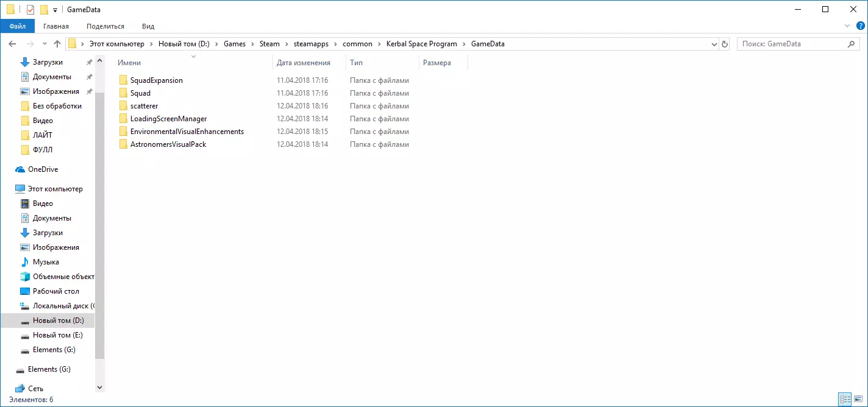Expand chevron after common in address bar
The height and width of the screenshot is (407, 868).
379,44
